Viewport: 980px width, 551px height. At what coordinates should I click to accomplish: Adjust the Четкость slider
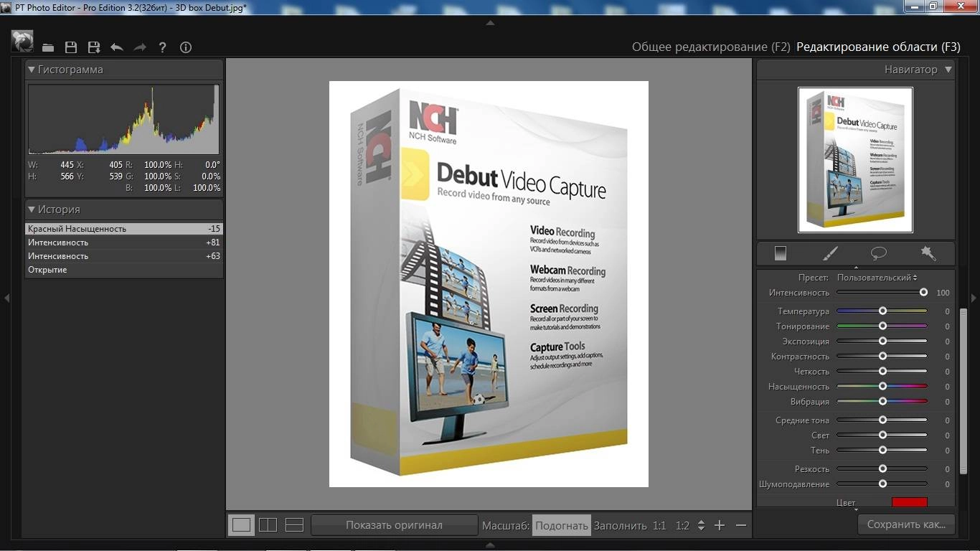point(882,372)
